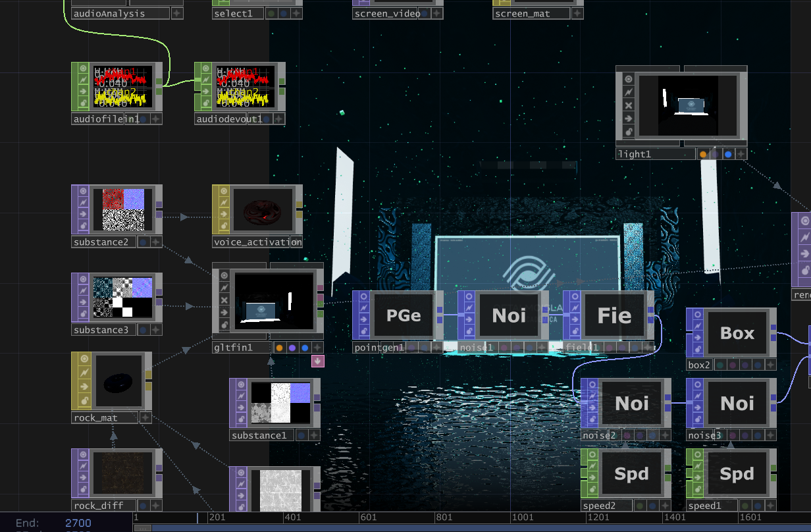This screenshot has width=811, height=532.
Task: Click the star icon under audiofilein1
Action: click(157, 119)
